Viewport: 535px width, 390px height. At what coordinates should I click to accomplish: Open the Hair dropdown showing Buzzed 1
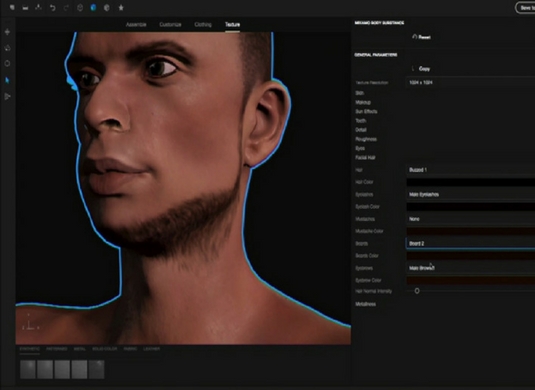471,170
